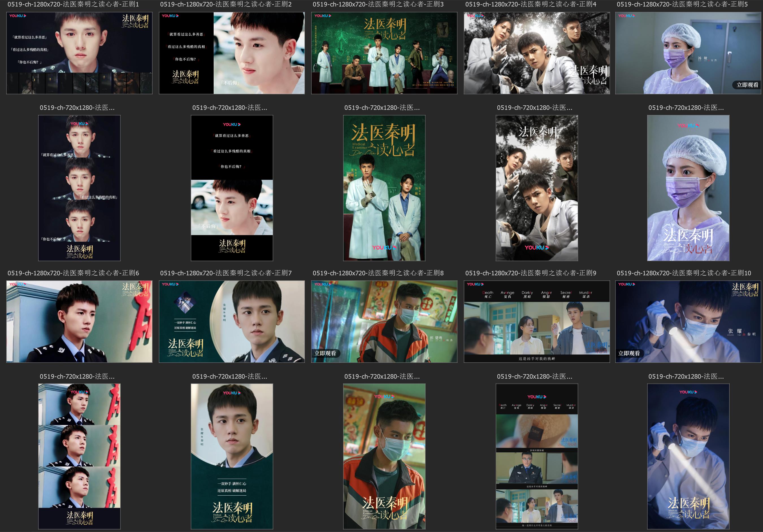Open the portrait thumbnail of masked man in orange jacket
The image size is (763, 532).
pos(384,456)
